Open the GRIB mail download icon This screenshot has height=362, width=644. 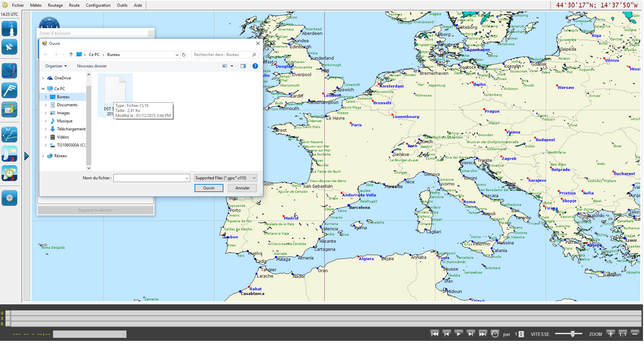[9, 110]
